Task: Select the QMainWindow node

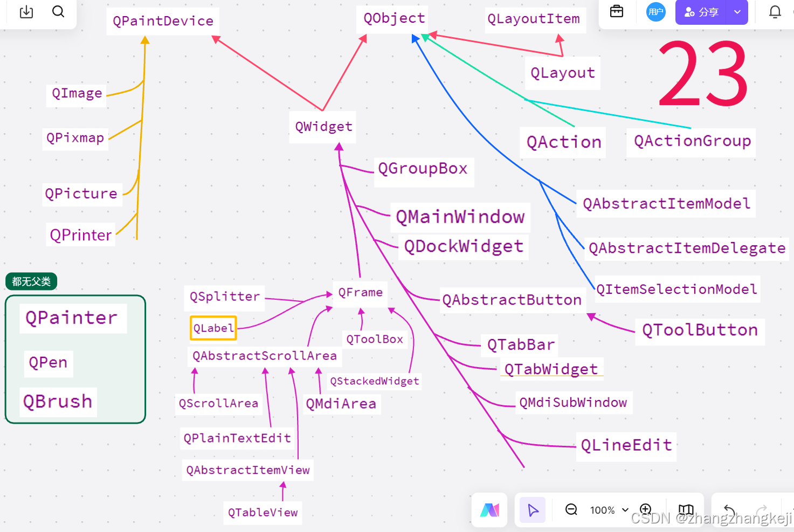Action: click(460, 217)
